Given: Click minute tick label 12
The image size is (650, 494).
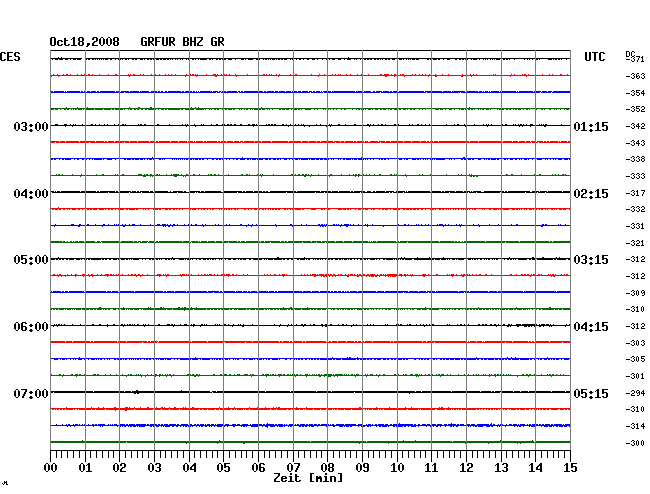Looking at the screenshot, I should pos(466,468).
